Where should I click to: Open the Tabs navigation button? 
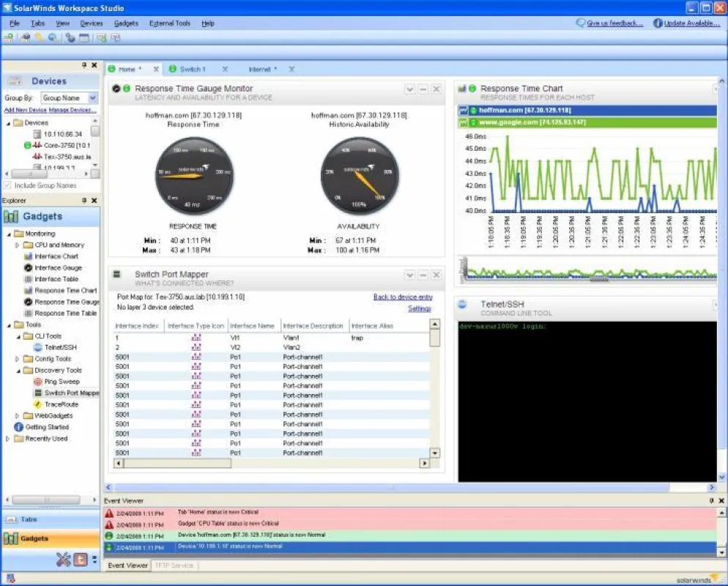51,519
